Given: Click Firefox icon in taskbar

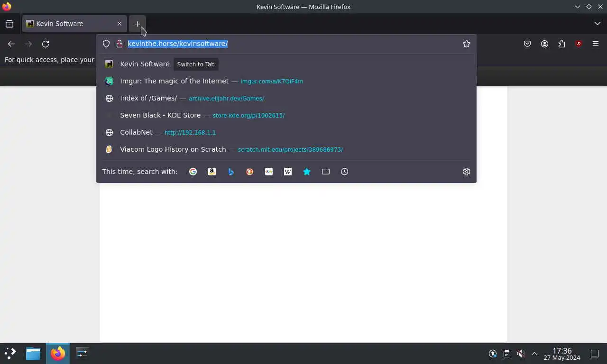Looking at the screenshot, I should click(x=58, y=353).
